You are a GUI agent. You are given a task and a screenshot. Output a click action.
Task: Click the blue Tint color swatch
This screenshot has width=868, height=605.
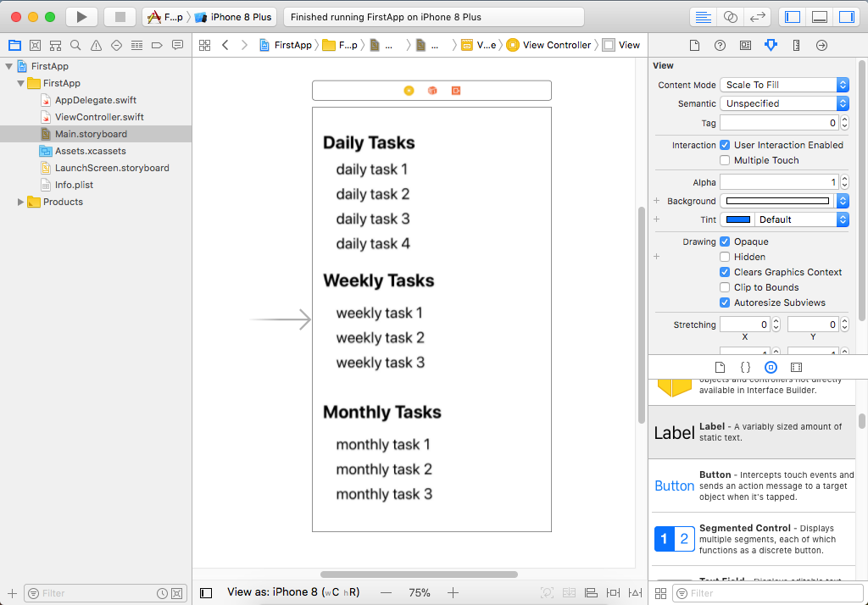(738, 219)
